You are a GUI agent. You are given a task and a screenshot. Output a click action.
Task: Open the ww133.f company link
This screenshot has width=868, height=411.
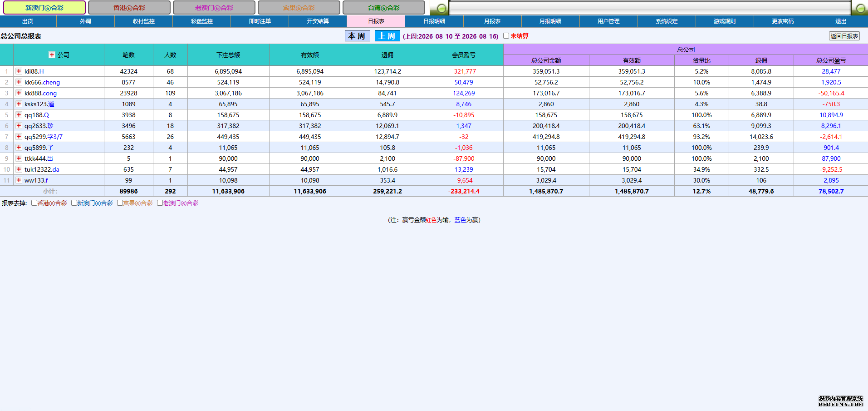point(36,180)
